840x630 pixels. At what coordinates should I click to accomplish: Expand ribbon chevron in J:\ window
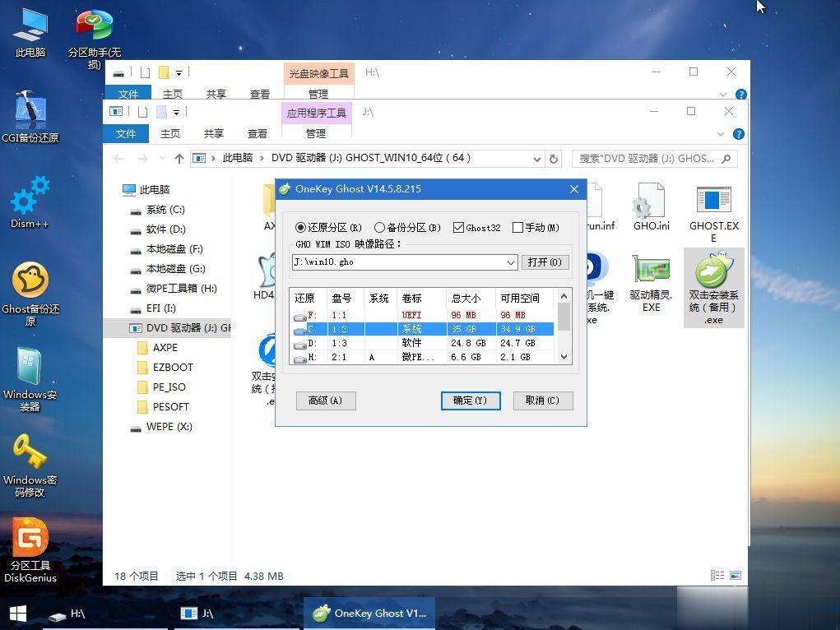[x=721, y=134]
